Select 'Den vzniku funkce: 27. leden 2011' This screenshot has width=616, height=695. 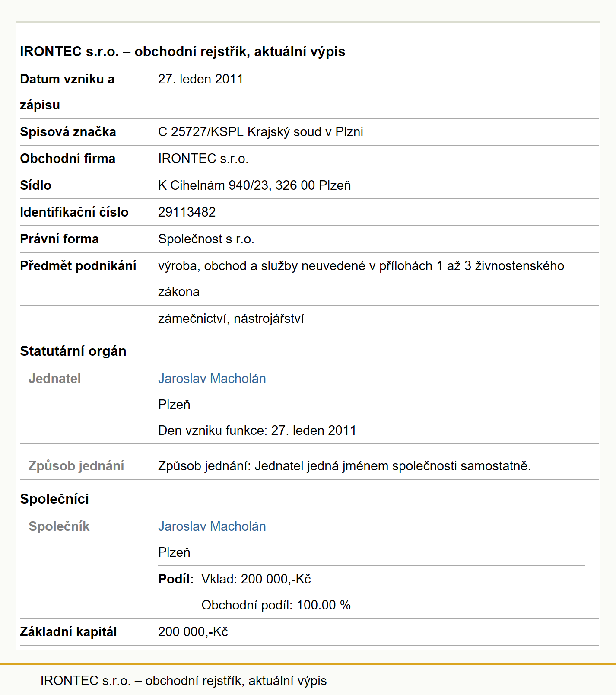pyautogui.click(x=257, y=430)
